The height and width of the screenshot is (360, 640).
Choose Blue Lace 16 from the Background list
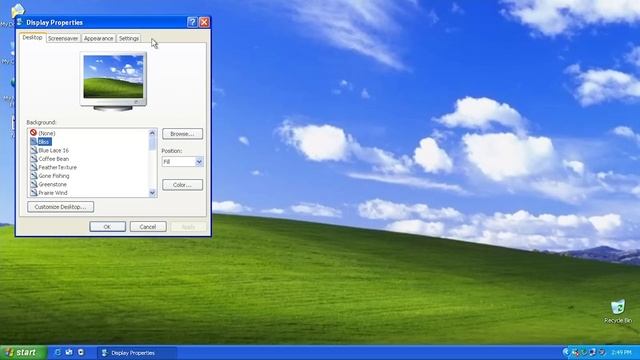(53, 150)
